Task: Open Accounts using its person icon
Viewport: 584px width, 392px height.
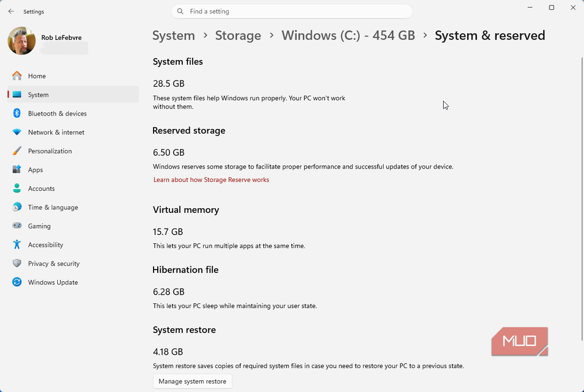Action: 18,188
